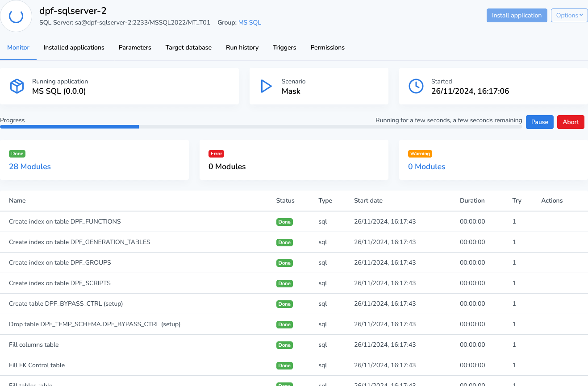
Task: Open the Options dropdown
Action: (x=569, y=15)
